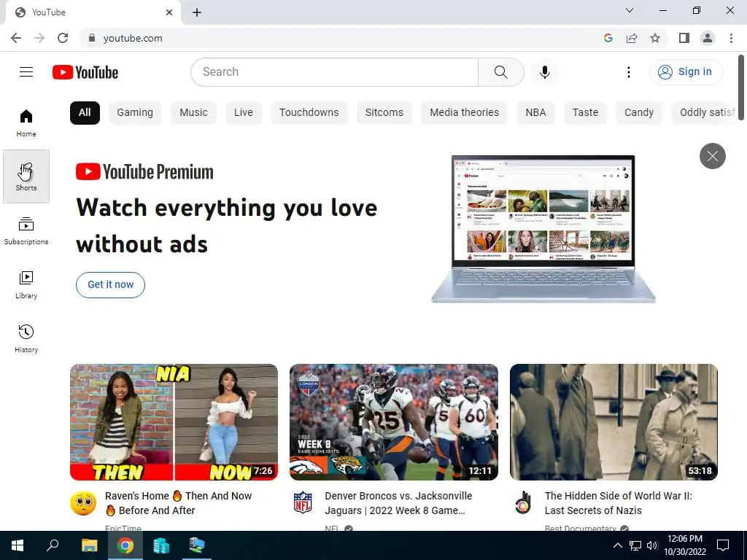747x560 pixels.
Task: Go to Home in the sidebar
Action: click(x=26, y=122)
